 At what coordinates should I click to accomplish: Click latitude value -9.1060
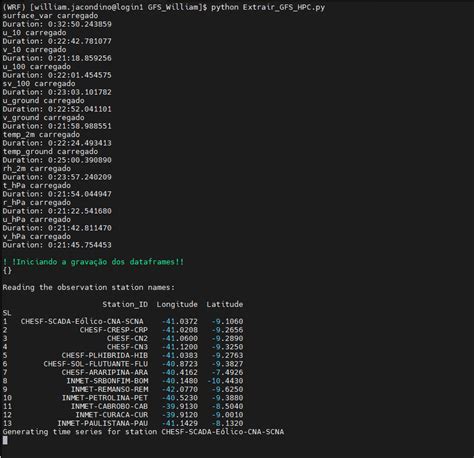pos(227,322)
